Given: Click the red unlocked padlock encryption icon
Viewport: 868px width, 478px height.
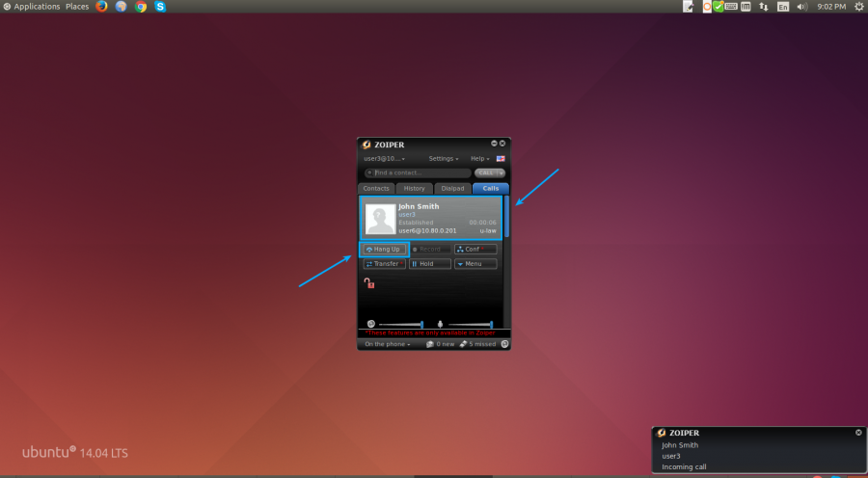Looking at the screenshot, I should click(369, 282).
